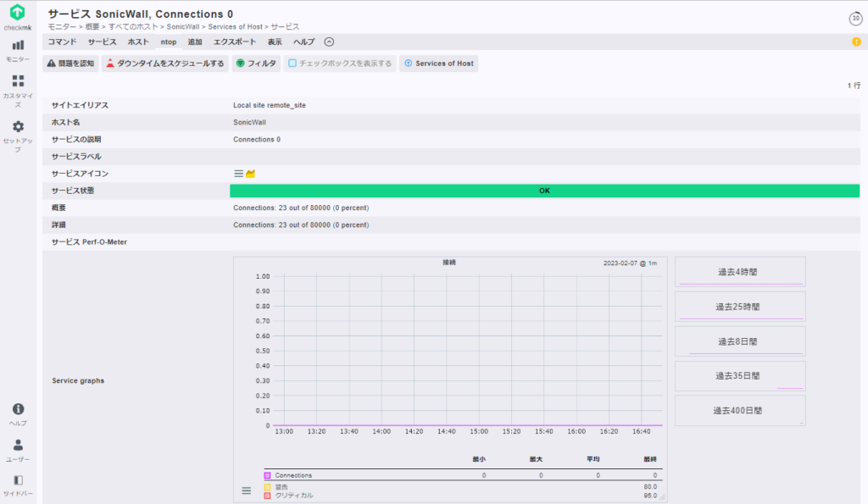Click the 最大 column header in legend

tap(536, 459)
